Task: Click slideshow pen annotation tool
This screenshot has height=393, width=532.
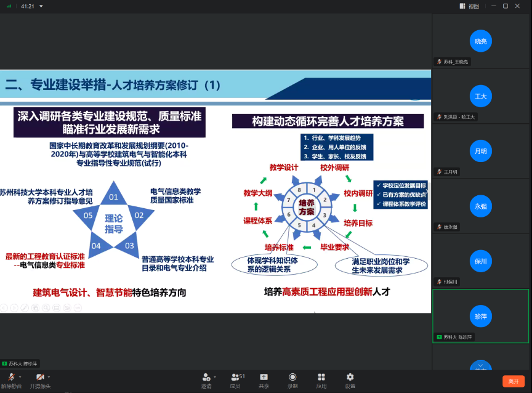Action: pos(24,307)
